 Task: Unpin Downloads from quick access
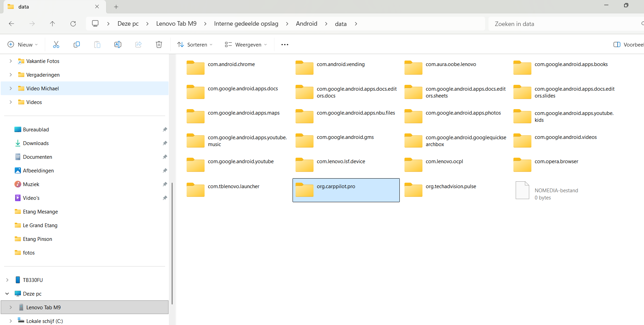pyautogui.click(x=165, y=143)
